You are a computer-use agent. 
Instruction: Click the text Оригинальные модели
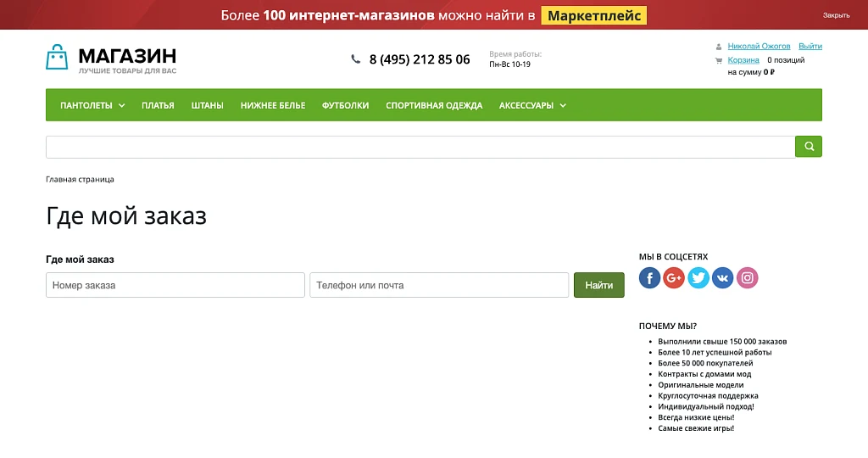[x=701, y=385]
